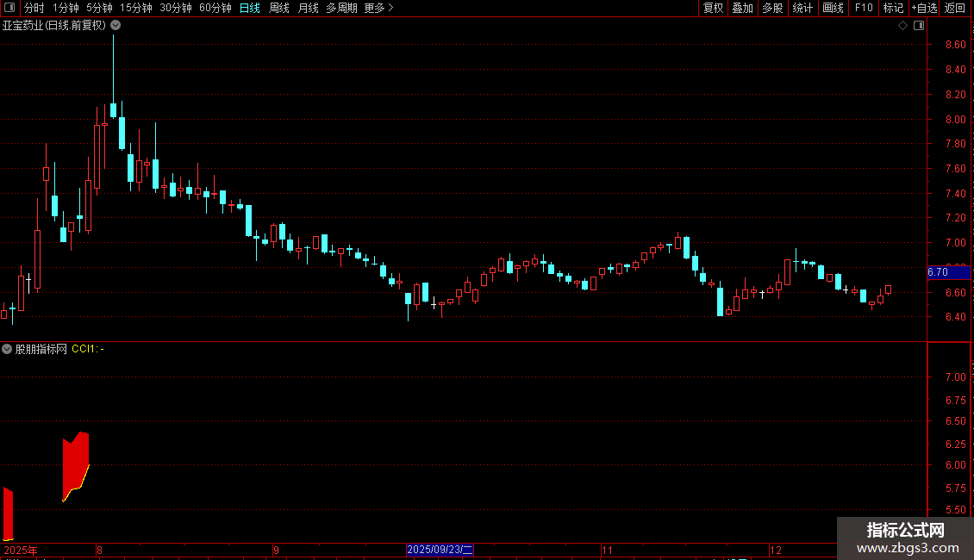
Task: Switch to the 周线 weekly chart
Action: (279, 8)
